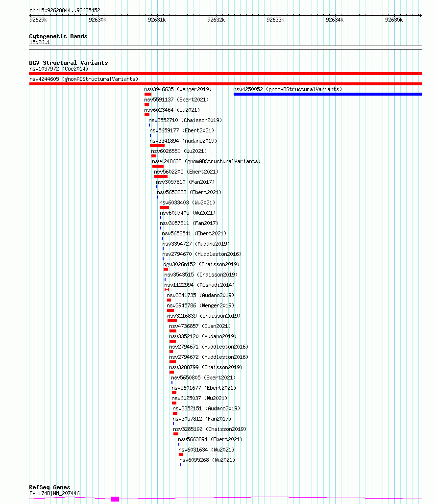
Task: Click the nsv5602205 (Ebert2021) label
Action: tap(186, 172)
